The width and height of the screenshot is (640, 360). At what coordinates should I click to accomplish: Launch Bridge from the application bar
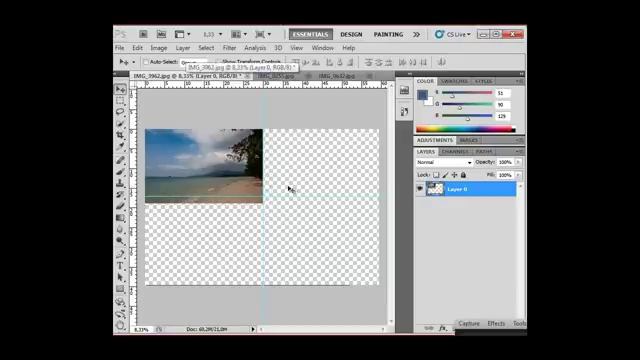pyautogui.click(x=143, y=34)
